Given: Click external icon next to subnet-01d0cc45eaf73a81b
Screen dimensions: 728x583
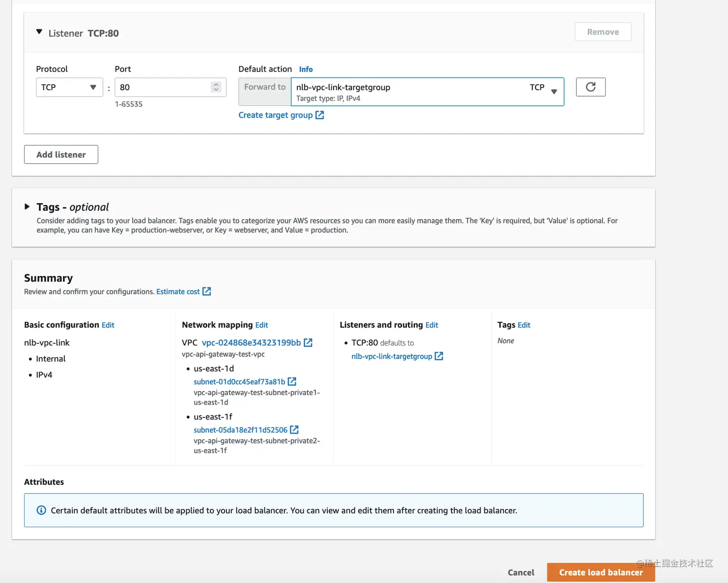Looking at the screenshot, I should pyautogui.click(x=292, y=381).
